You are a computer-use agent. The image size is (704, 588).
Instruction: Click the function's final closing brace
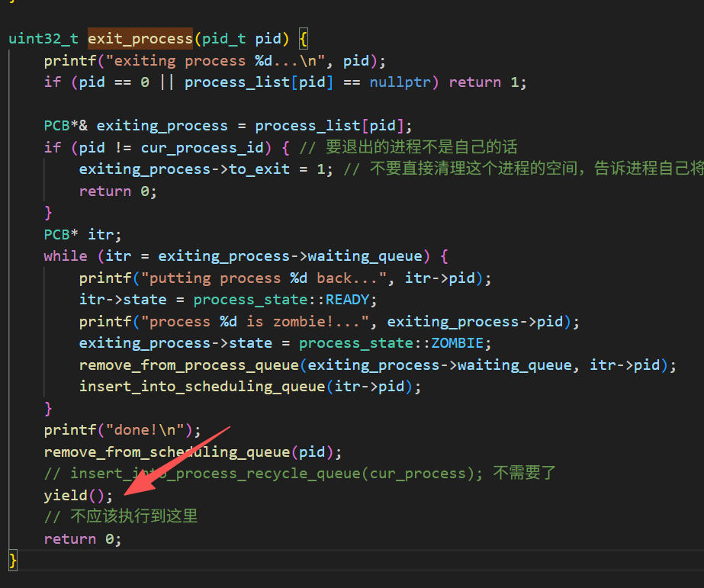click(12, 561)
